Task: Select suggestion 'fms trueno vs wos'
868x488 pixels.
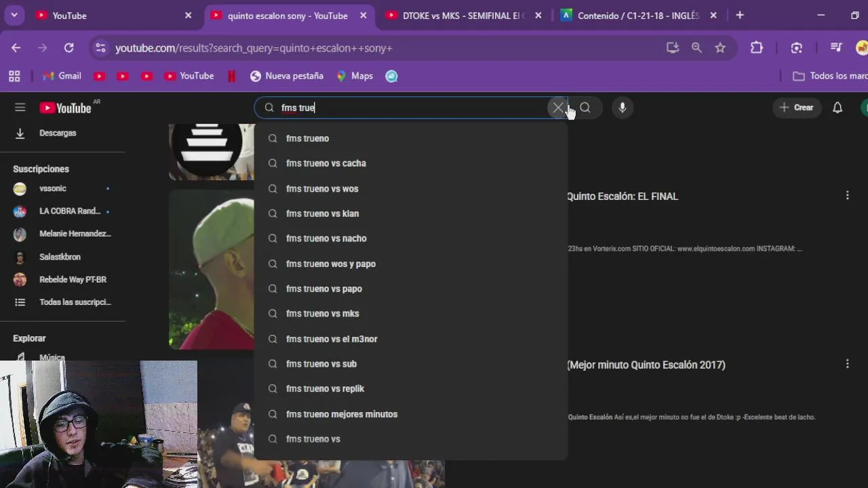Action: [x=410, y=188]
